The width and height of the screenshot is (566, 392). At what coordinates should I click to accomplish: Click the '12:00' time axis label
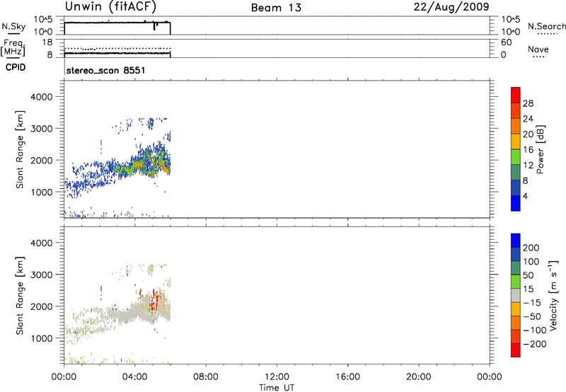coord(277,377)
